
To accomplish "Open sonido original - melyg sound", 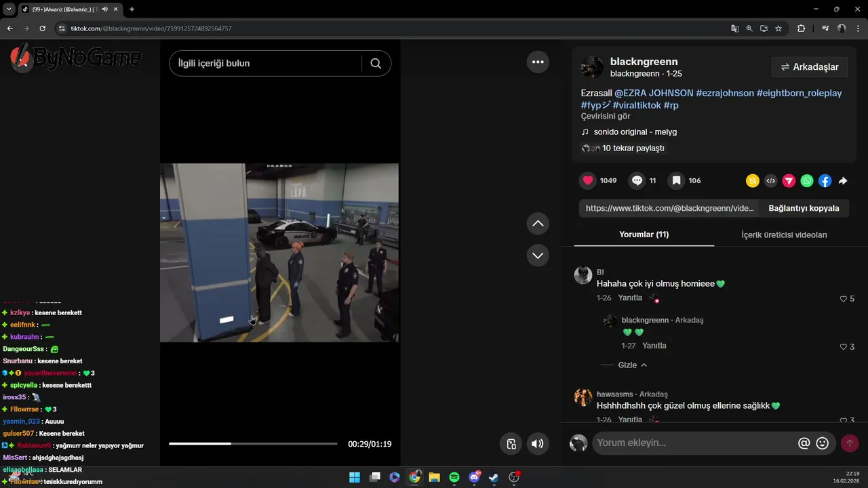I will click(x=635, y=132).
